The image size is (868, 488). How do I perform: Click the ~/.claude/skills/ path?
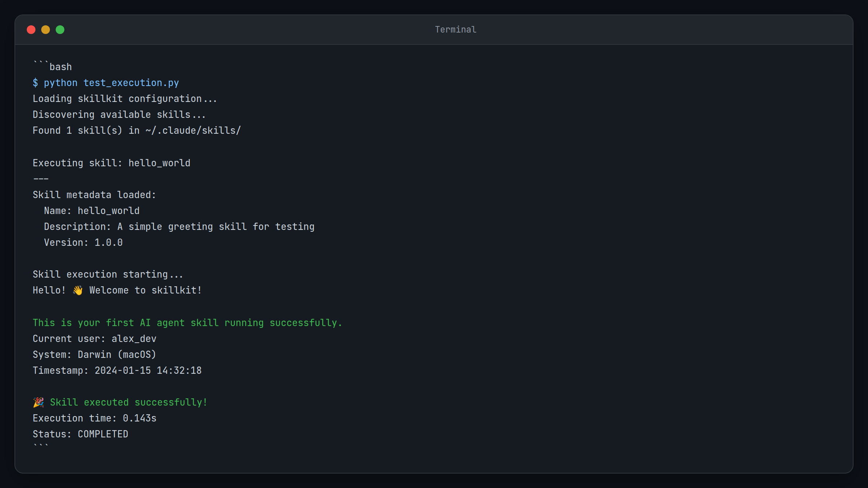click(x=193, y=130)
